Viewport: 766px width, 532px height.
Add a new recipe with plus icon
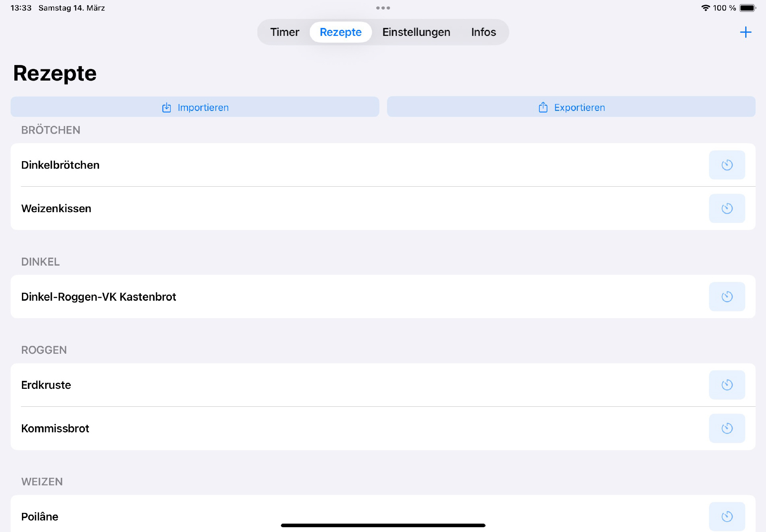click(745, 32)
